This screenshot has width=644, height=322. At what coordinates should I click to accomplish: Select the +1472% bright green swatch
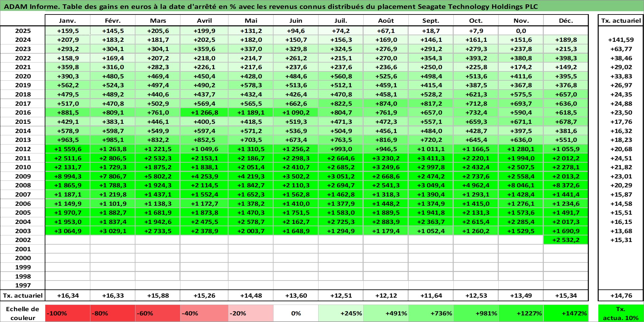click(566, 313)
